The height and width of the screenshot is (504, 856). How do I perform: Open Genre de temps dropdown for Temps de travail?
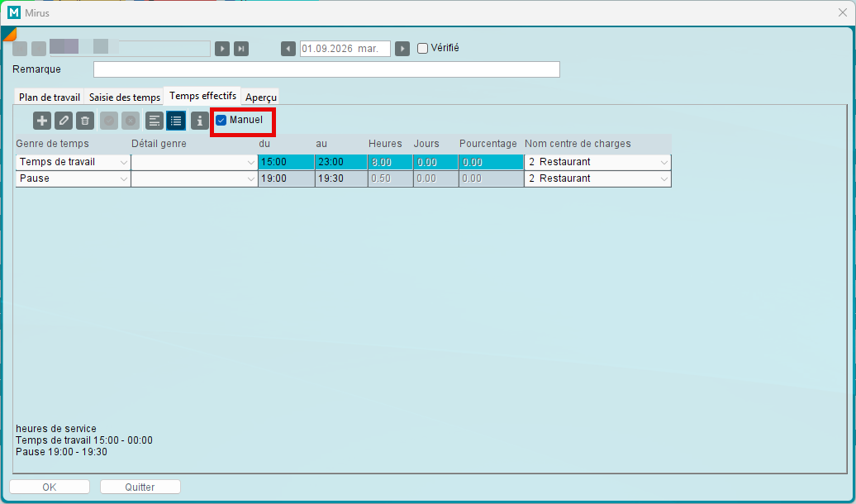click(124, 162)
